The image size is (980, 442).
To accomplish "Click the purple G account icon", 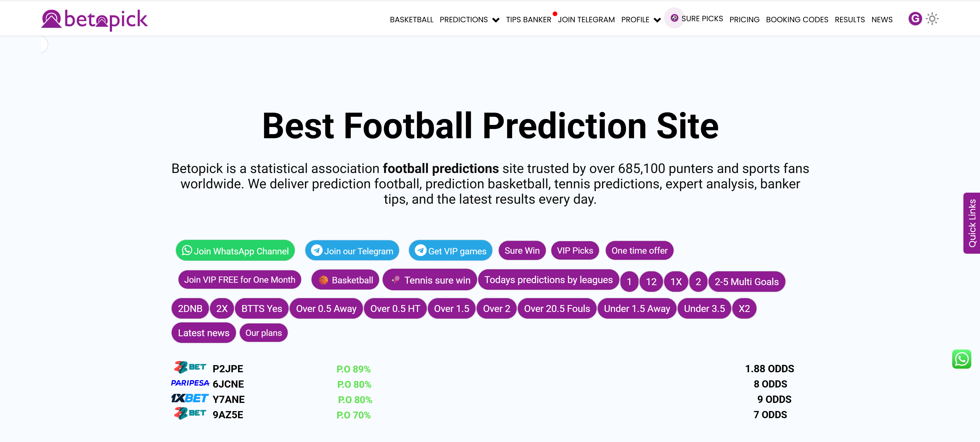I will (x=915, y=19).
